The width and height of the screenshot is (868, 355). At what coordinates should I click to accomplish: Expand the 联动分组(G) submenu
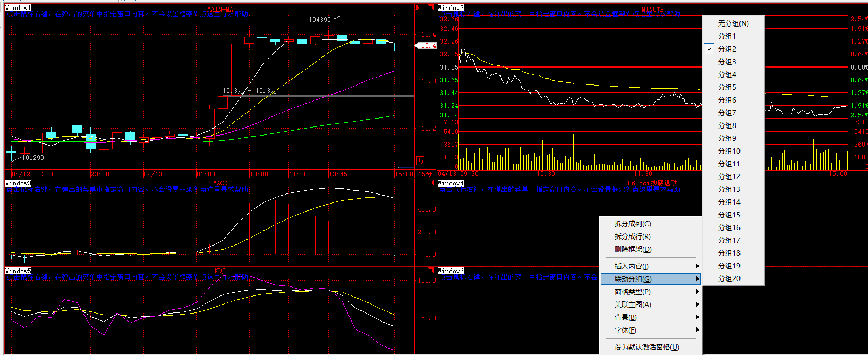tap(651, 279)
